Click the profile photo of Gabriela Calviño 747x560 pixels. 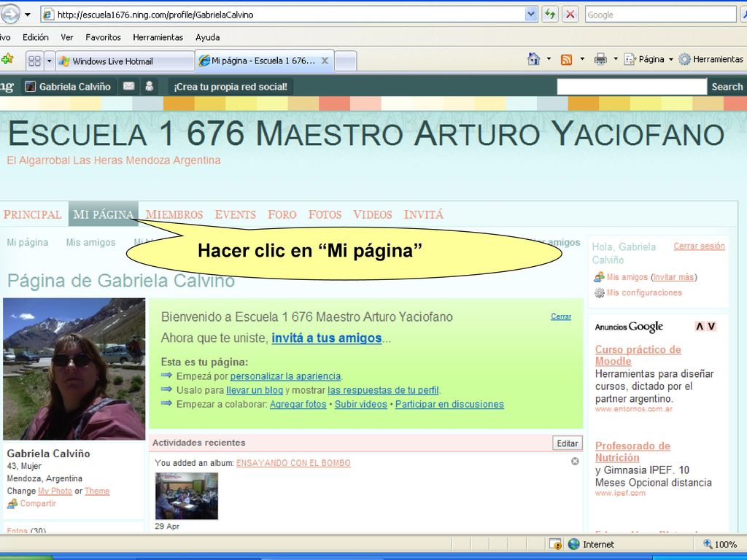74,369
